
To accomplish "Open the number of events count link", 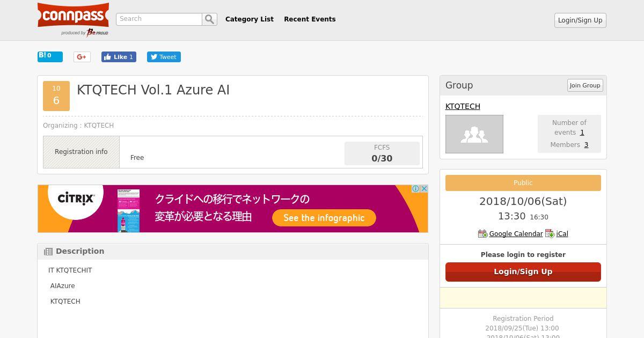I will pyautogui.click(x=582, y=133).
